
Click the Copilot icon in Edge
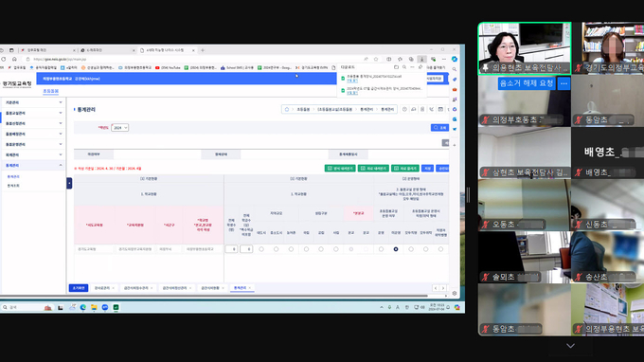(455, 59)
